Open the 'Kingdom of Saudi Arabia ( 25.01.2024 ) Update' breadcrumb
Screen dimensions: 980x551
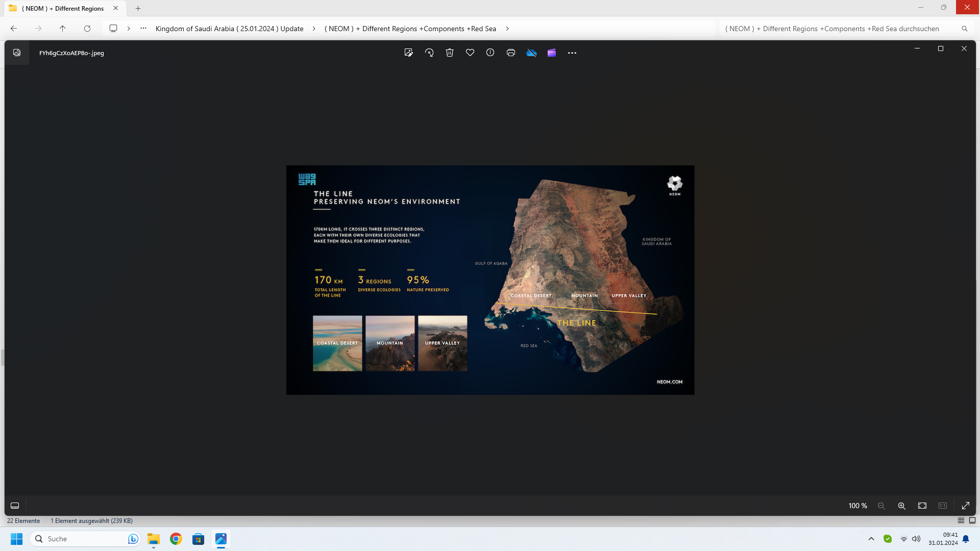coord(230,29)
